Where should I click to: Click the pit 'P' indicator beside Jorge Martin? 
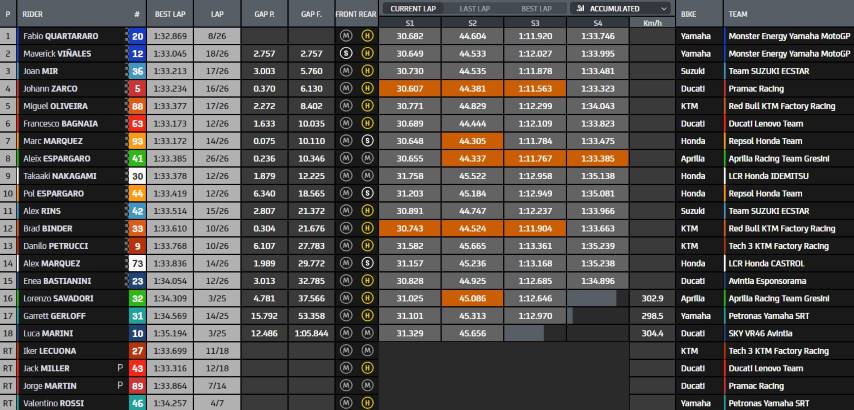point(120,385)
